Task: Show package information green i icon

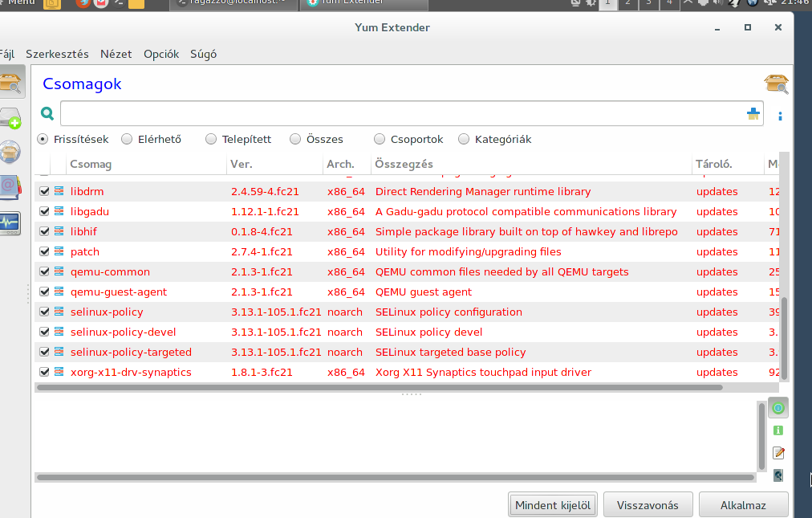Action: (777, 430)
